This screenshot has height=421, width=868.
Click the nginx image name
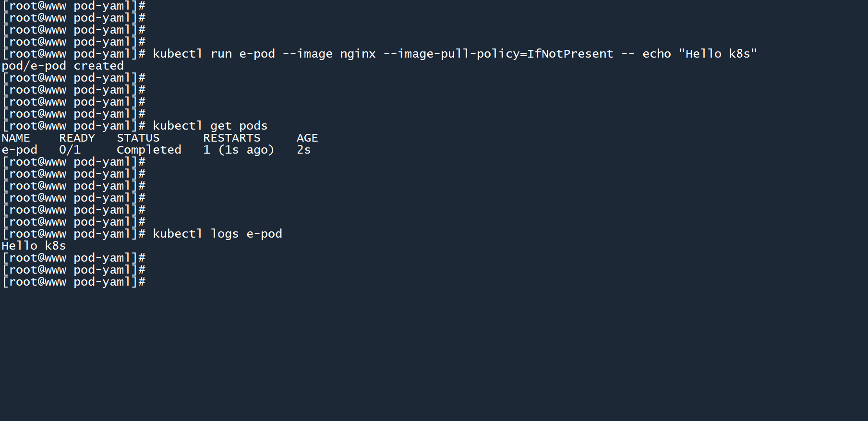(x=358, y=54)
